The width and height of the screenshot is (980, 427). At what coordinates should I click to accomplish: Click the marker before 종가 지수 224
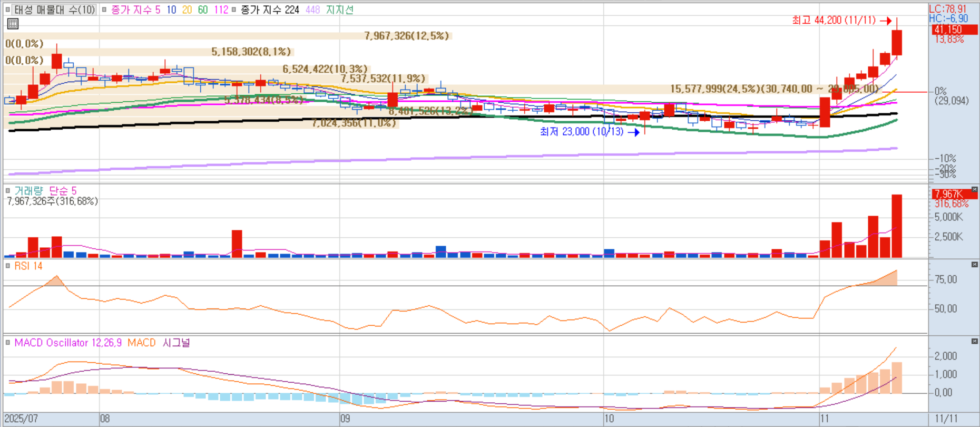tap(233, 9)
